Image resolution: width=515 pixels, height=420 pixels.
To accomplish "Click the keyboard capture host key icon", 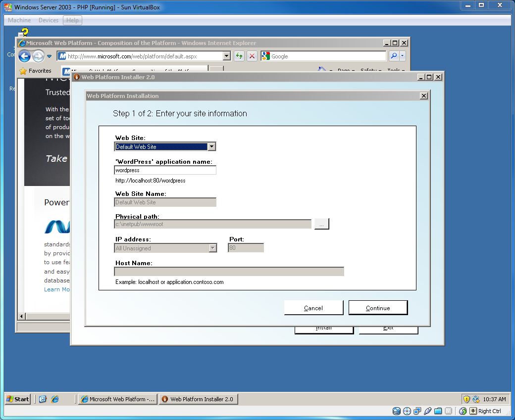I will click(x=473, y=411).
